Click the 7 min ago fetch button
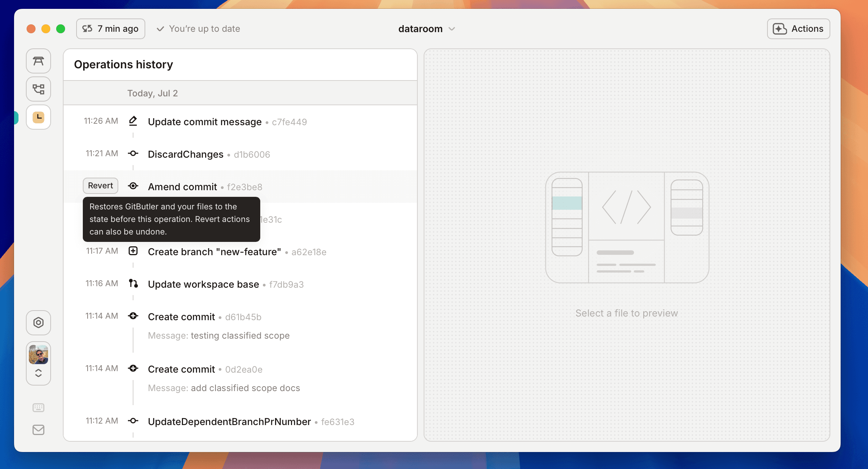The image size is (868, 469). tap(111, 29)
